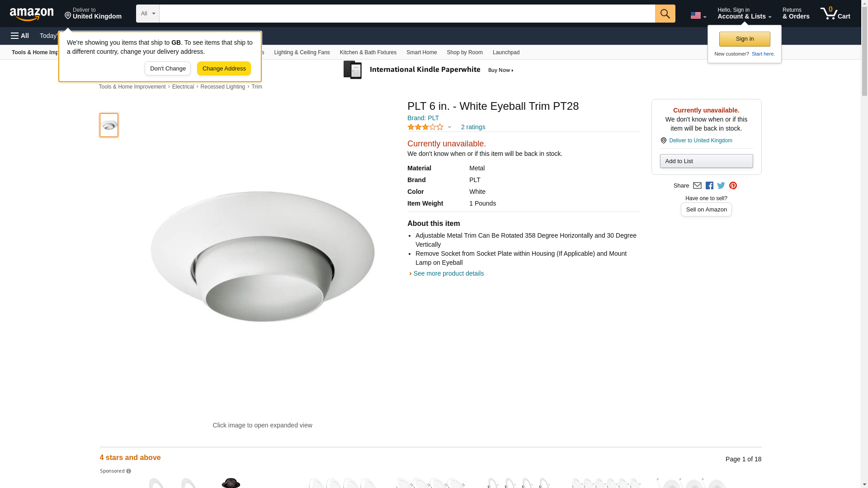Image resolution: width=868 pixels, height=488 pixels.
Task: Click the search magnifier button
Action: point(665,14)
